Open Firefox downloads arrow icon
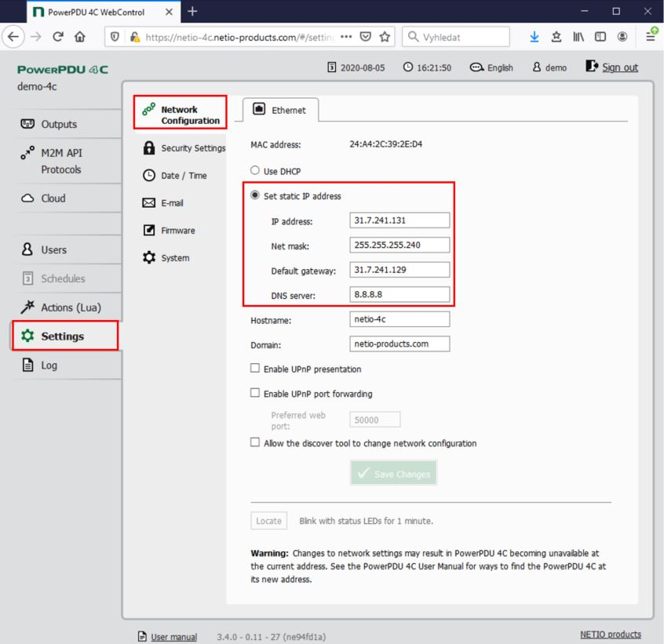664x644 pixels. coord(536,36)
